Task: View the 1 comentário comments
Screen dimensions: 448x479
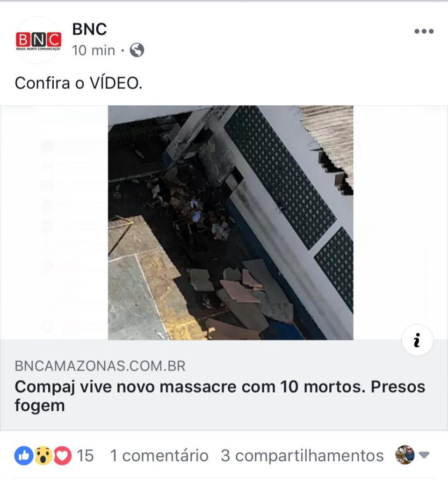Action: 159,456
